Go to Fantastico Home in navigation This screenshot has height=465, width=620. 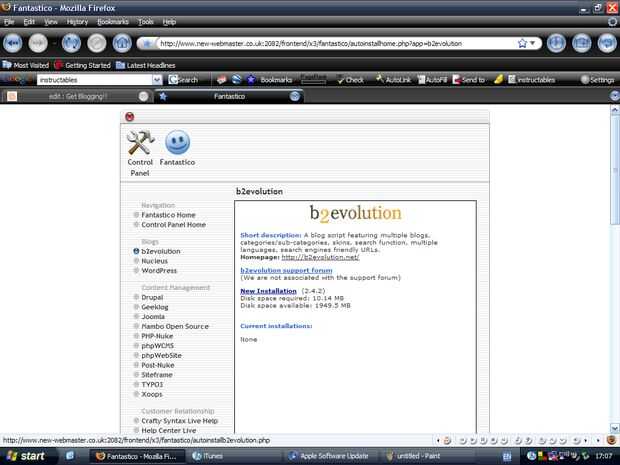coord(168,215)
